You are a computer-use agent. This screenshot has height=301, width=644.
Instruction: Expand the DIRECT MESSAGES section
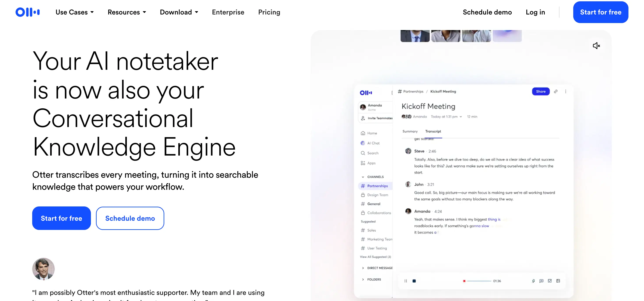pos(377,268)
